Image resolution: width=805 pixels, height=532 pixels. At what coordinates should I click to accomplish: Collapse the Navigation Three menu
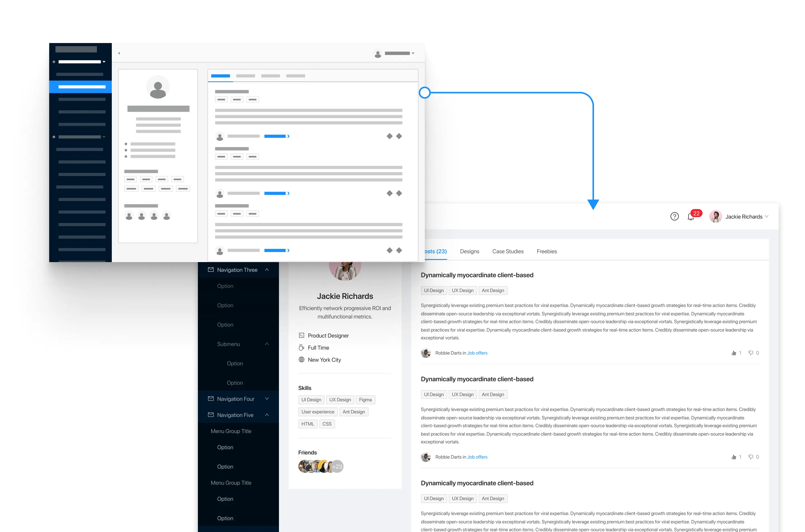click(x=267, y=270)
